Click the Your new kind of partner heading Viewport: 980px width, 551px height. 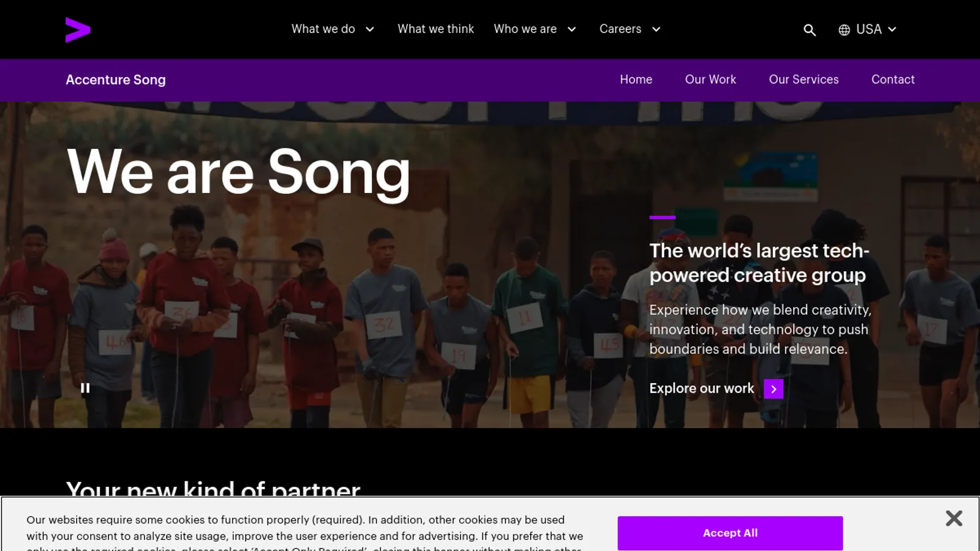[213, 489]
